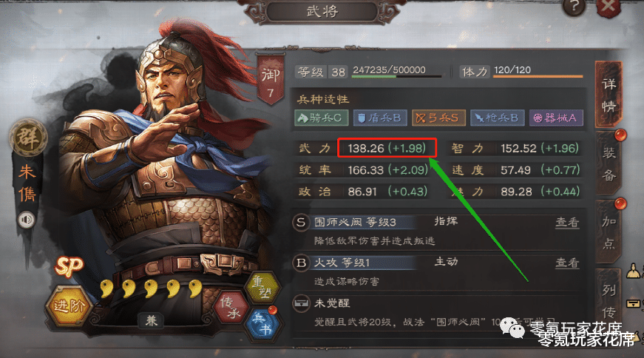Switch to the 装备 side tab
Viewport: 644px width, 358px height.
coord(609,164)
